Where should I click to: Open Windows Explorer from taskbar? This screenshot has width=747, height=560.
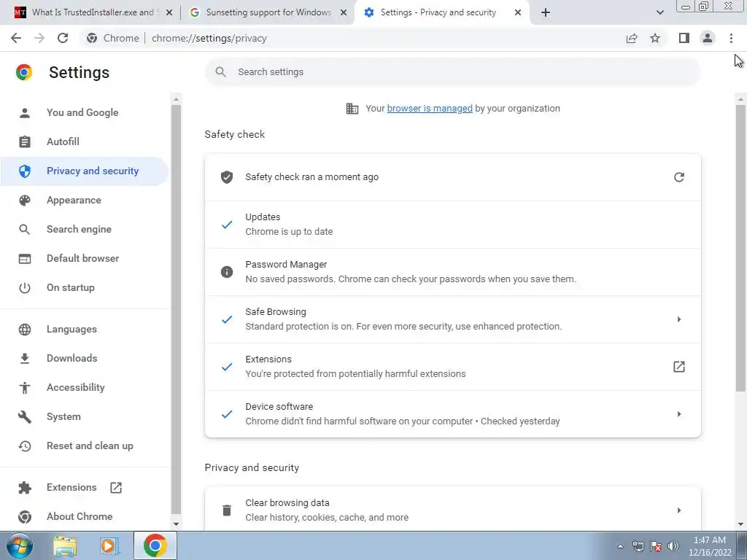(x=65, y=546)
